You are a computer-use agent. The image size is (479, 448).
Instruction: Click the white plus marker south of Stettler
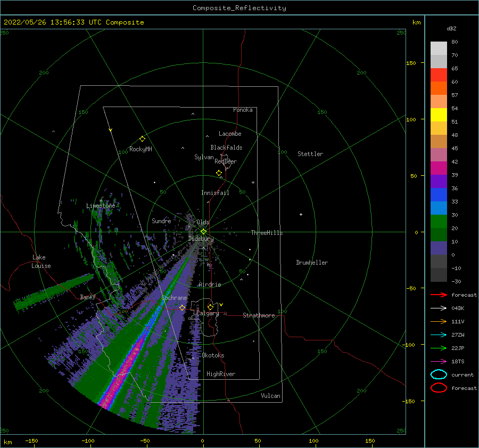(301, 214)
